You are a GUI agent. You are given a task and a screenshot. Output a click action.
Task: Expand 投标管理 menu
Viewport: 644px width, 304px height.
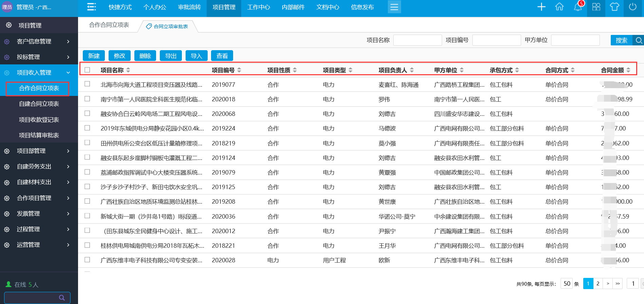pyautogui.click(x=39, y=57)
